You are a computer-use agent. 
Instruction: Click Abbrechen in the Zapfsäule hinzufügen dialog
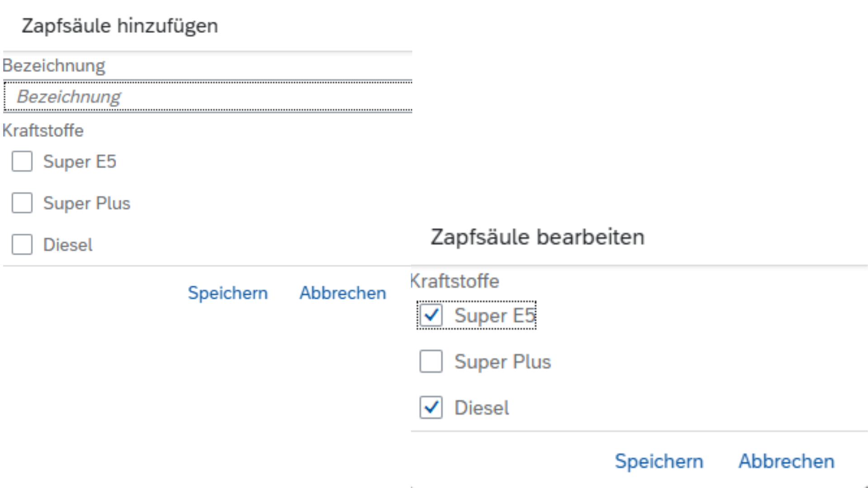click(x=343, y=293)
